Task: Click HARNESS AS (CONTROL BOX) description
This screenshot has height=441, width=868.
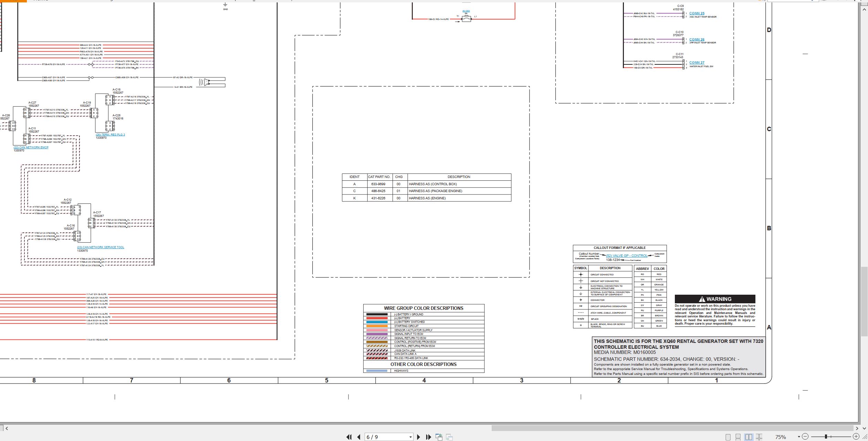Action: coord(433,184)
